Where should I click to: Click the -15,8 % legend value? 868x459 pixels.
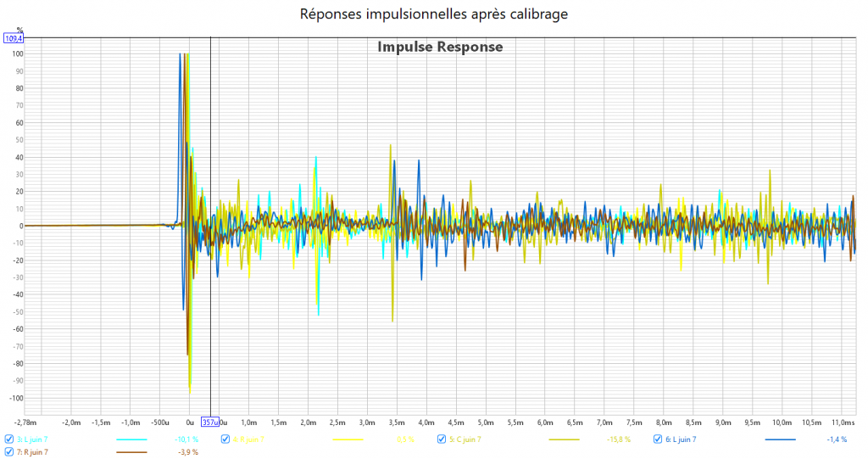coord(620,439)
